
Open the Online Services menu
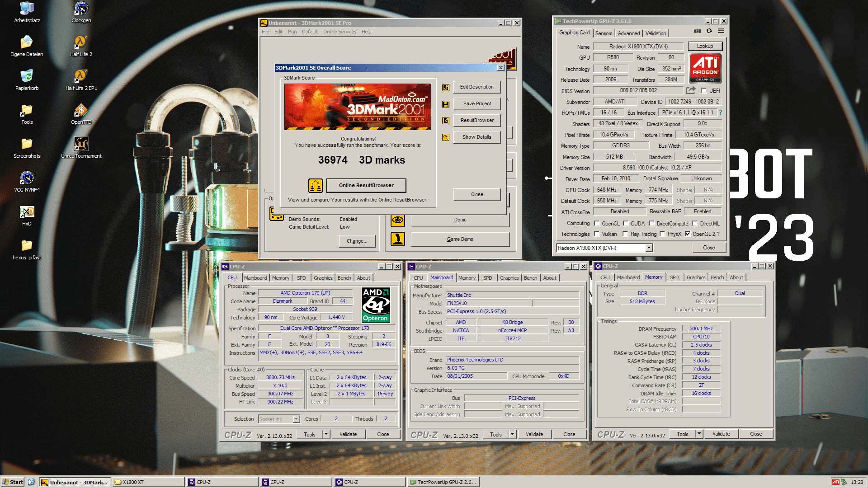[340, 32]
